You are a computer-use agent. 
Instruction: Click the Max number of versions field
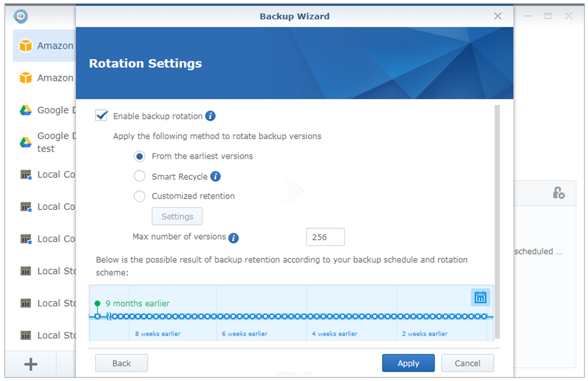[325, 237]
